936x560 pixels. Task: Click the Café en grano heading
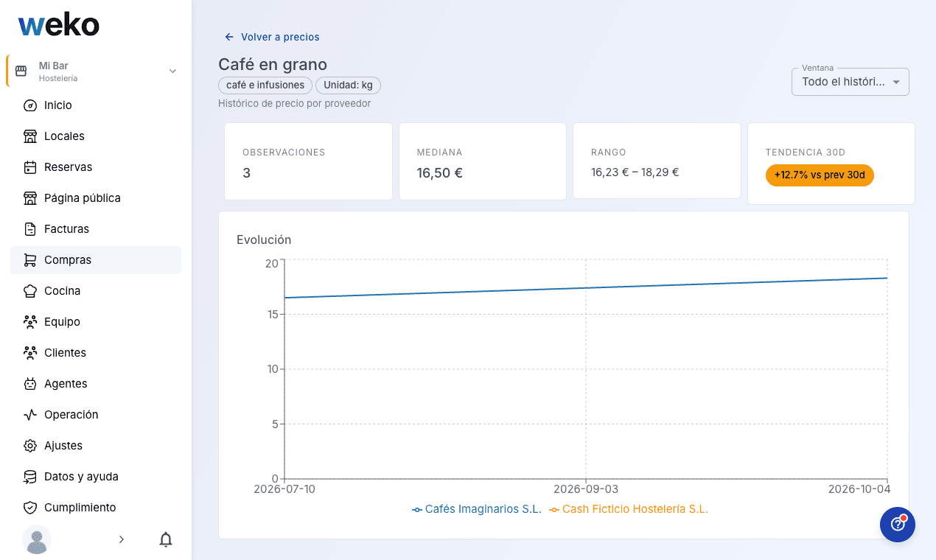coord(273,64)
